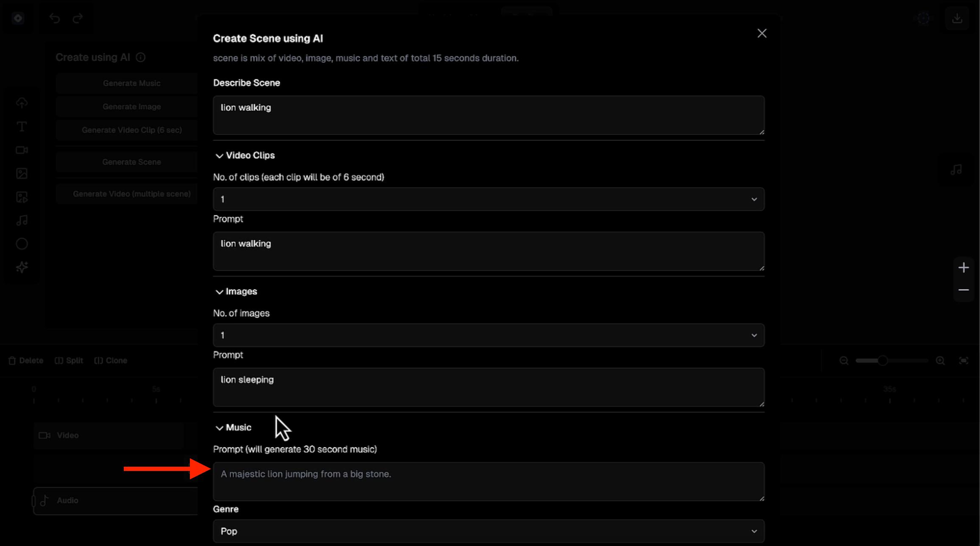Adjust the timeline zoom slider handle
Image resolution: width=980 pixels, height=546 pixels.
(x=883, y=361)
